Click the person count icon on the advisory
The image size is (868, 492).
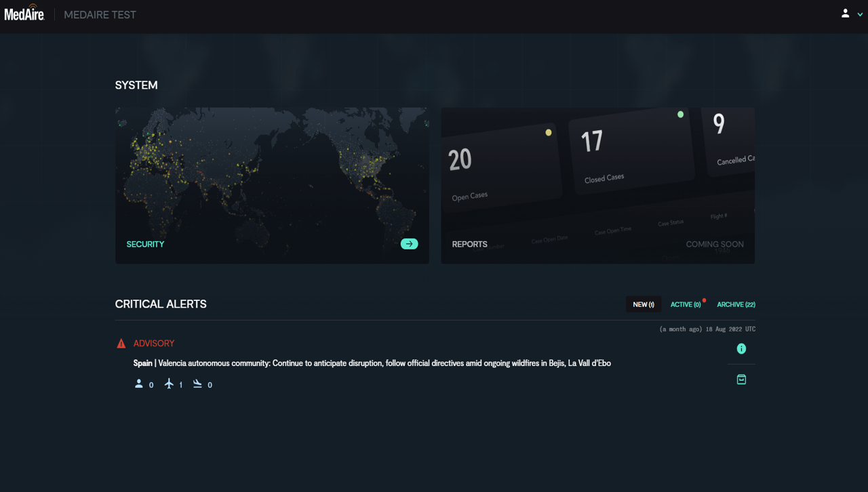pyautogui.click(x=138, y=384)
